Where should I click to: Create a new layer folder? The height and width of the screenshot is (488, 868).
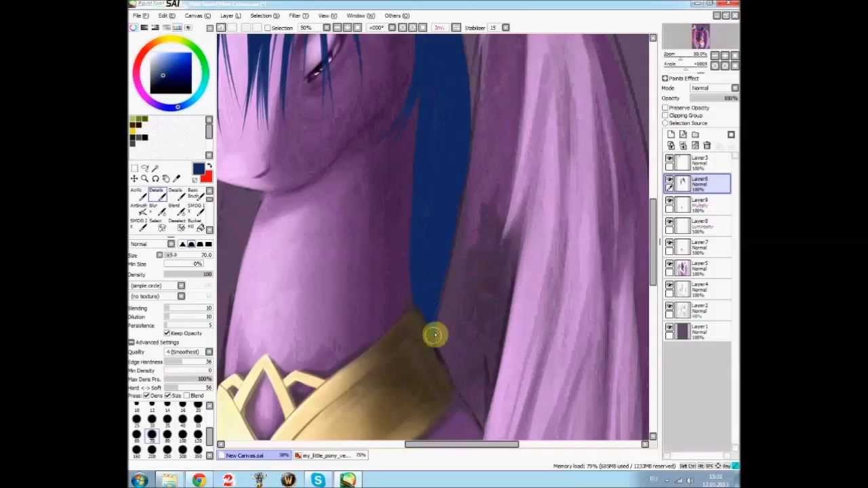[695, 135]
